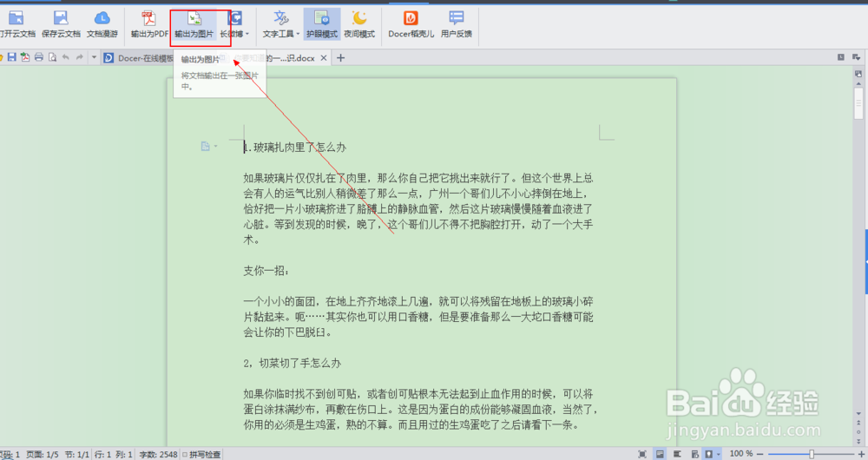Switch to full screen view icon

(x=642, y=454)
